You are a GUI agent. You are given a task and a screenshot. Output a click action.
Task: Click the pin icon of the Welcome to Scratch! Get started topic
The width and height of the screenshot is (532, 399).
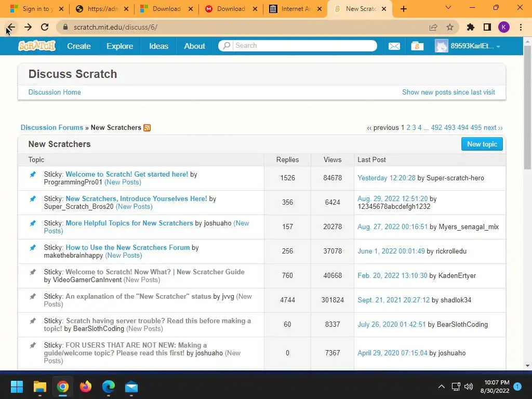(33, 175)
